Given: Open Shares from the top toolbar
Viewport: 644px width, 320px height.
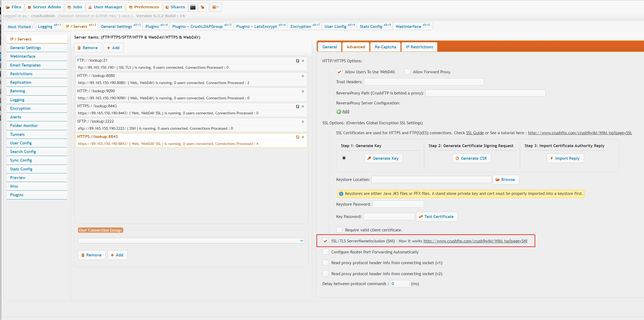Looking at the screenshot, I should pos(175,7).
